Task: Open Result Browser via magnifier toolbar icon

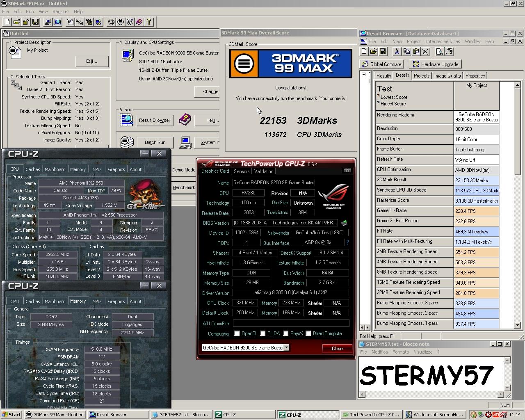Action: point(57,22)
